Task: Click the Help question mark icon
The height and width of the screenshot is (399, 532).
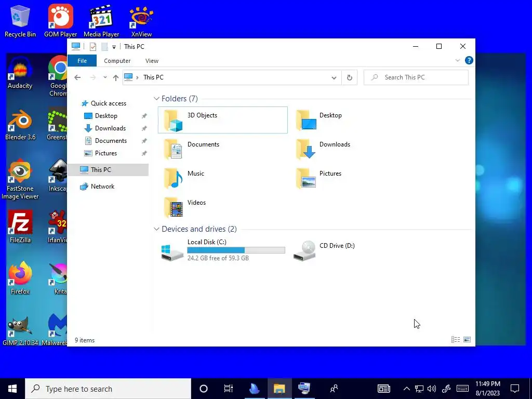Action: (469, 60)
